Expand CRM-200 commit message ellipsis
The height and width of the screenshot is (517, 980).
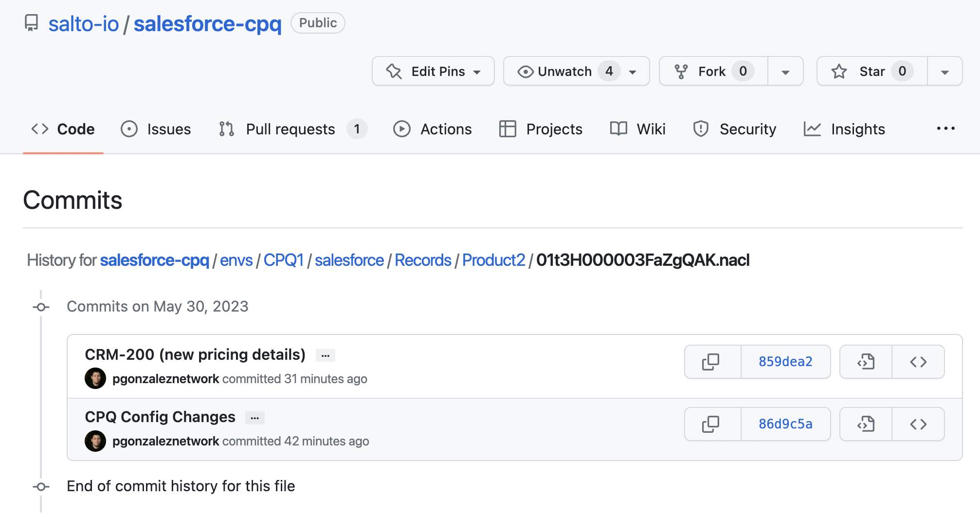pyautogui.click(x=326, y=355)
